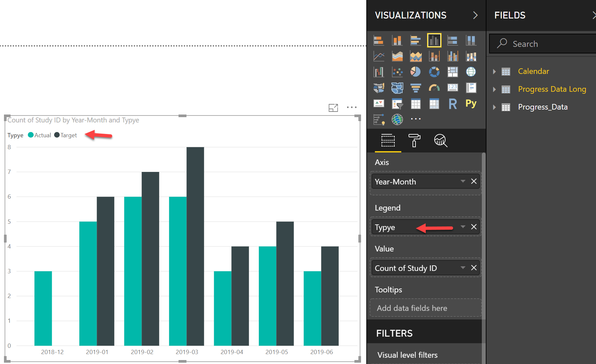Switch to the Format paint roller tab

coord(414,141)
